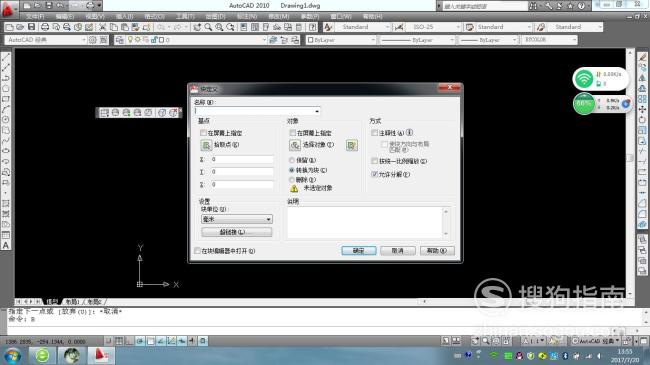The height and width of the screenshot is (365, 650).
Task: Click the 超链接(L) button
Action: (237, 232)
